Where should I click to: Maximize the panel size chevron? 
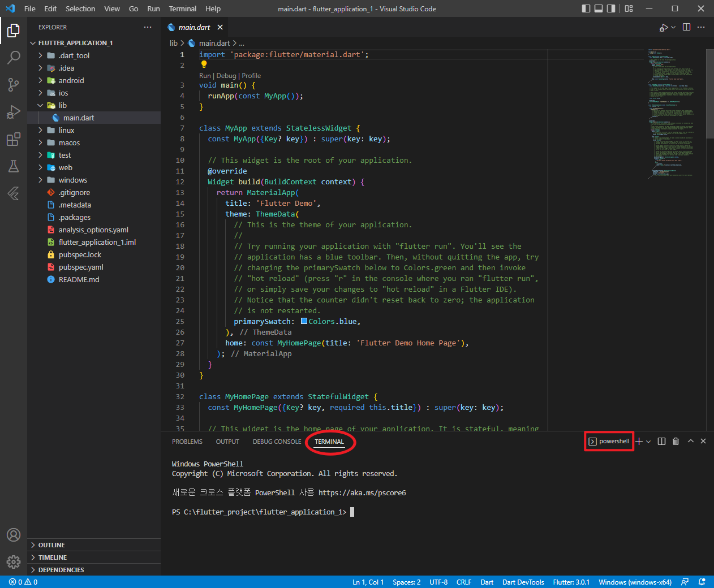click(691, 441)
